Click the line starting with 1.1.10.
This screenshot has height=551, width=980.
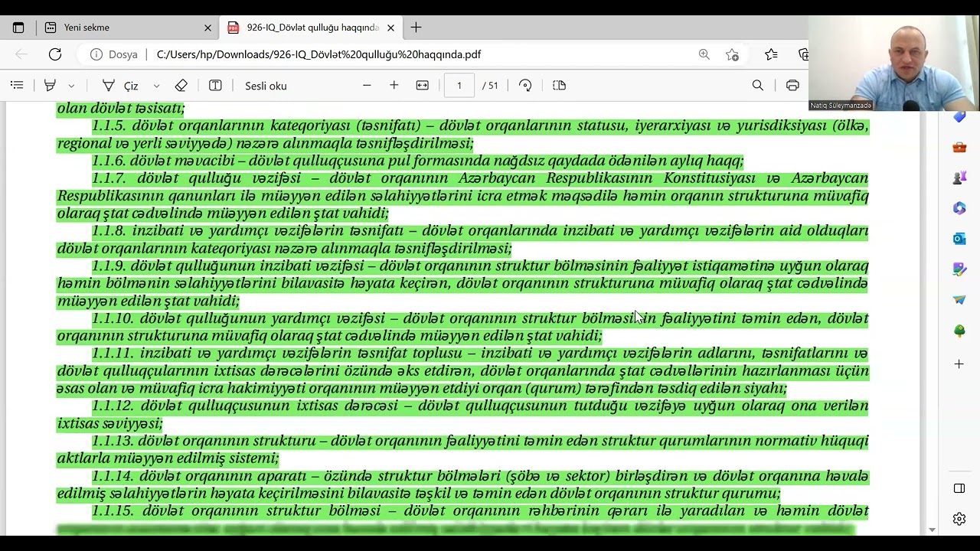click(481, 318)
